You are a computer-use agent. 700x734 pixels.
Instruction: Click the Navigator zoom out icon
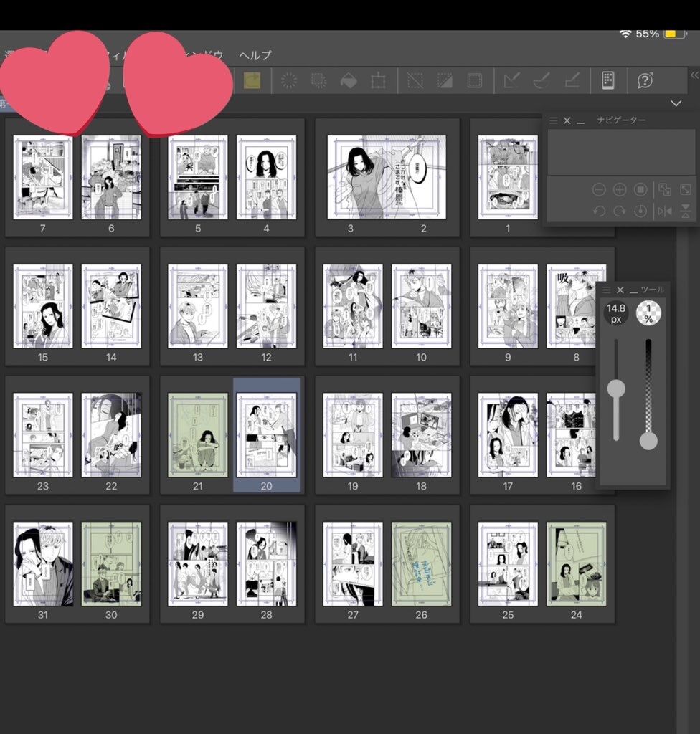600,189
